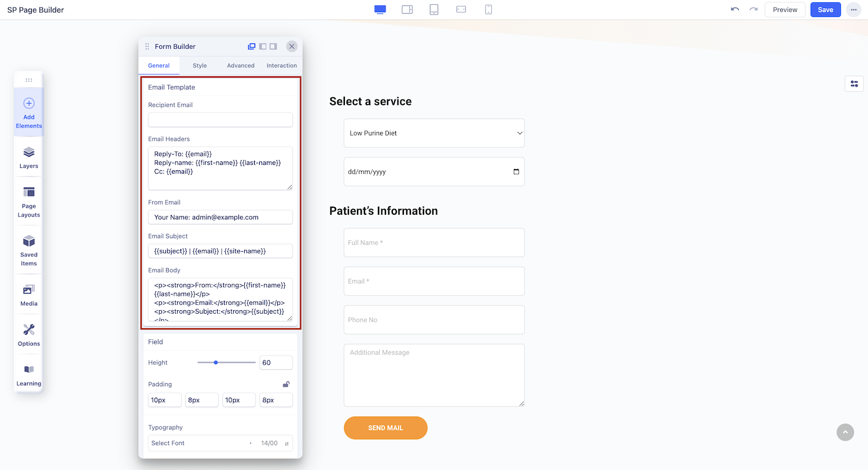Focus the Recipient Email field

click(220, 120)
